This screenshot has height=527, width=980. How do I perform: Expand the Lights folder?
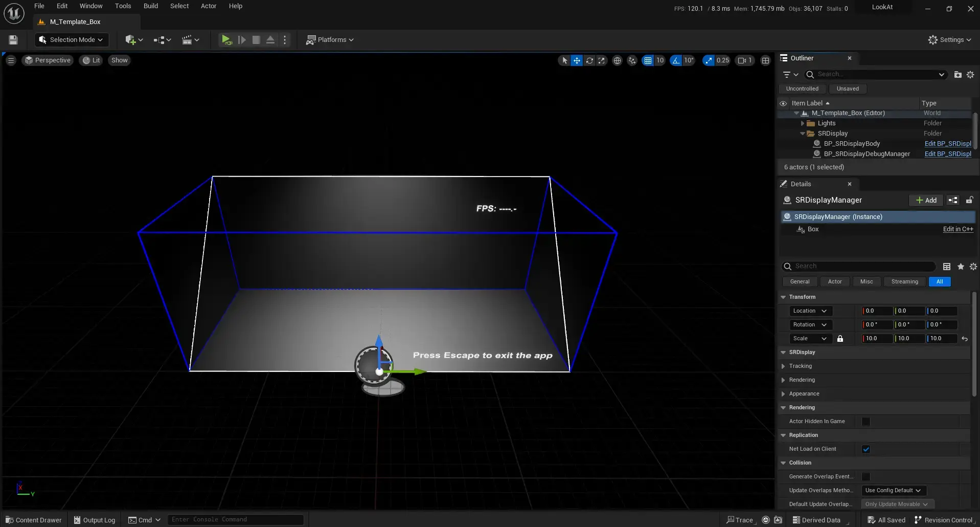(x=803, y=123)
